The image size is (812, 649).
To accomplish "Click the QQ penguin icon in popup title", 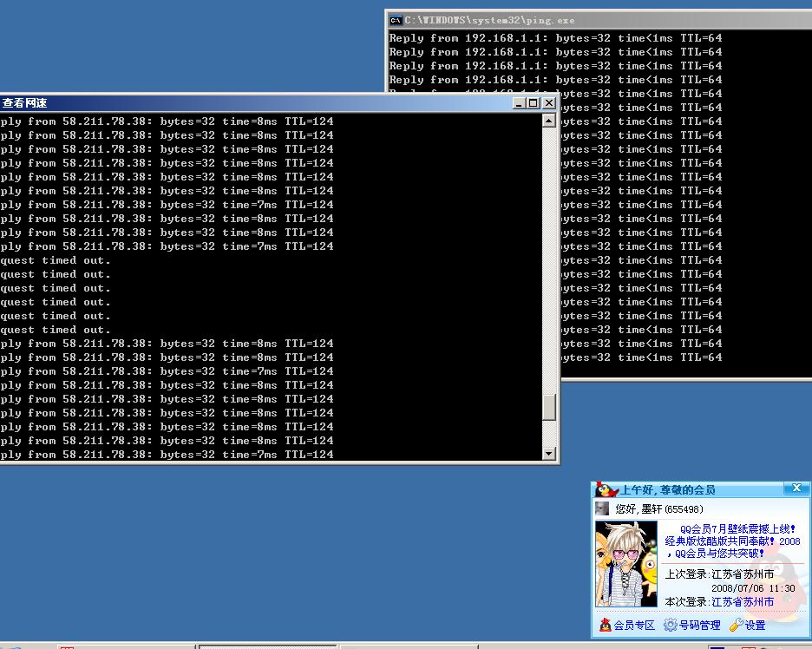I will point(606,489).
